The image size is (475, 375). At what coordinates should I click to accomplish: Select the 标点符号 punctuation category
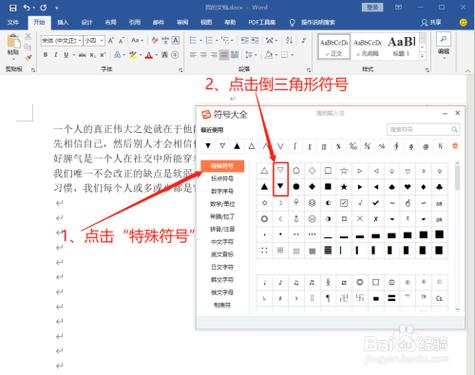(222, 179)
